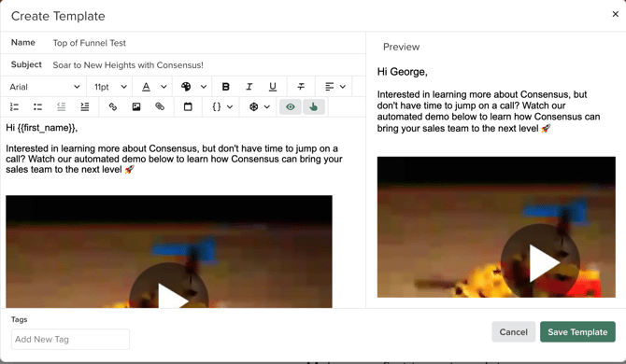Insert an image into template
Image resolution: width=626 pixels, height=364 pixels.
pyautogui.click(x=136, y=106)
